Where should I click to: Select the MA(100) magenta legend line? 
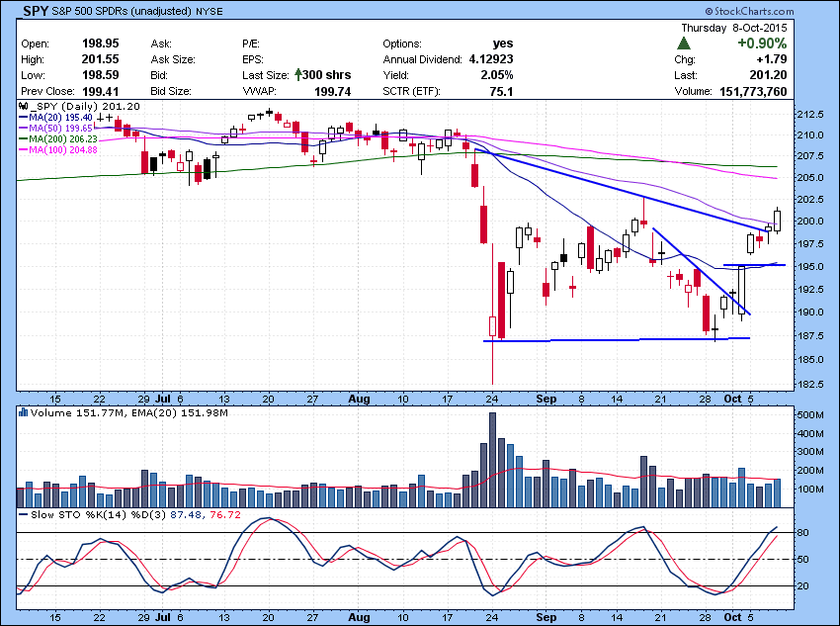coord(23,150)
